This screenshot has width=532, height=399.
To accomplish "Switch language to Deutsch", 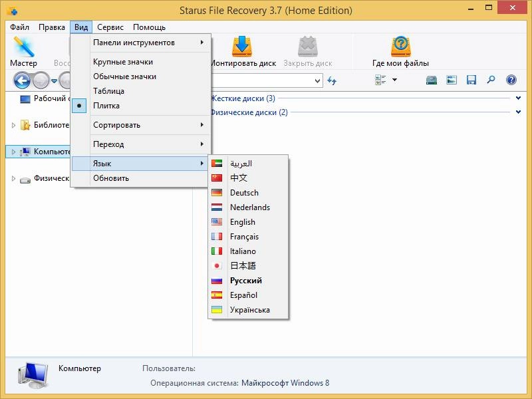I will click(x=248, y=193).
